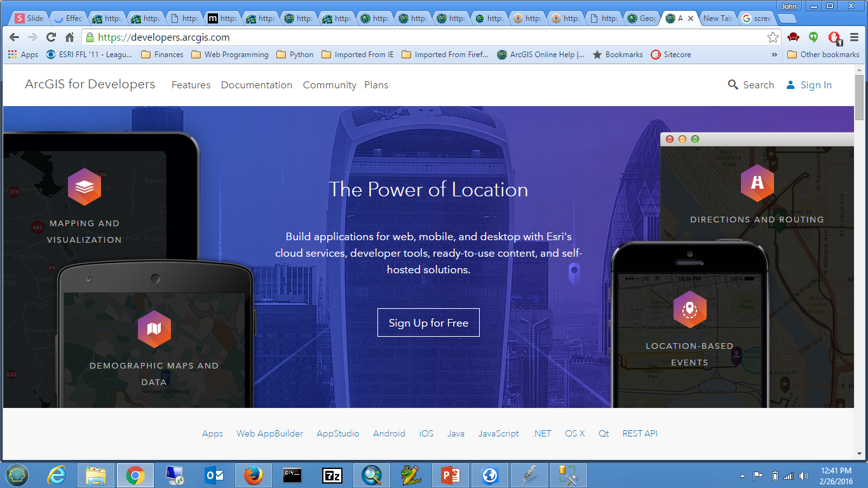Open the Apps link below the banner
Screen dimensions: 868x488
(x=212, y=433)
